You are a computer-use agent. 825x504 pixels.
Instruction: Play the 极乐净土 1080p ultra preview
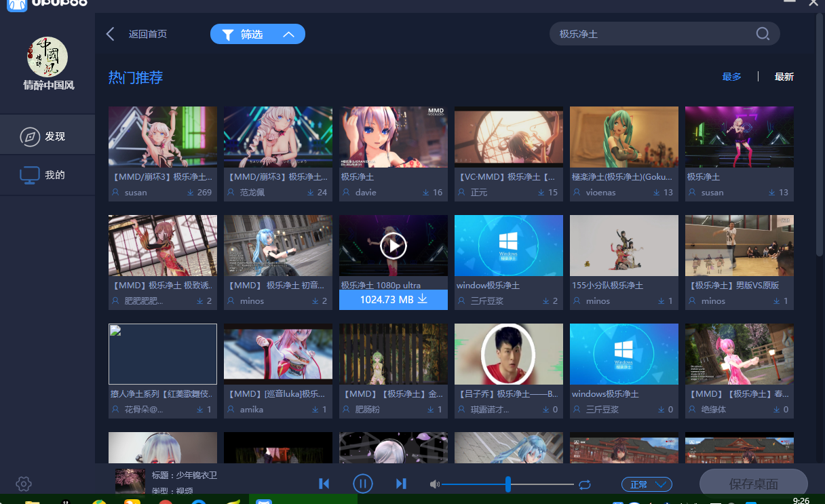(x=394, y=245)
